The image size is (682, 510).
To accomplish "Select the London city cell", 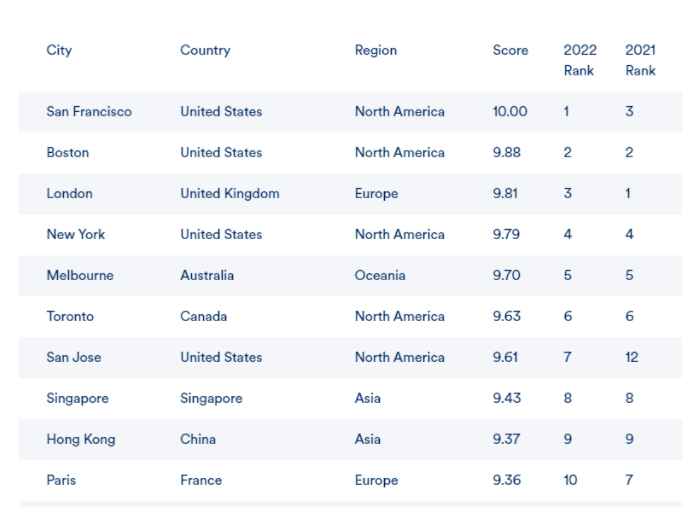I will click(x=70, y=193).
